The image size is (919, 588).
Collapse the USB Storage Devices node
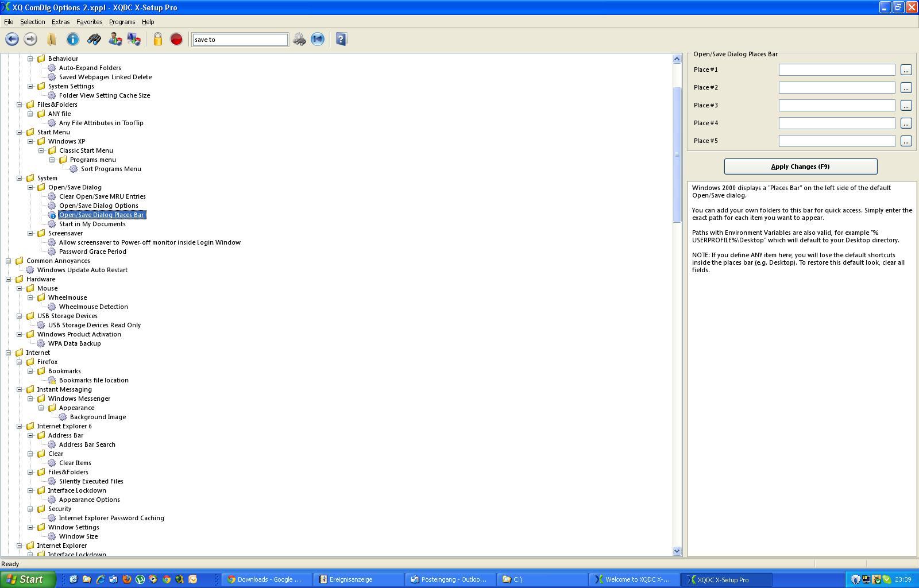coord(20,316)
